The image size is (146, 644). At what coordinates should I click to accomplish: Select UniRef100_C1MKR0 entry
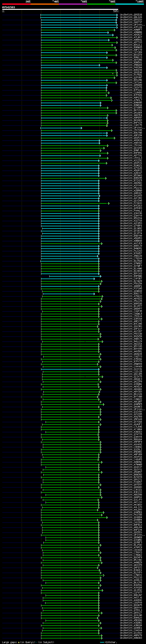pos(131,93)
